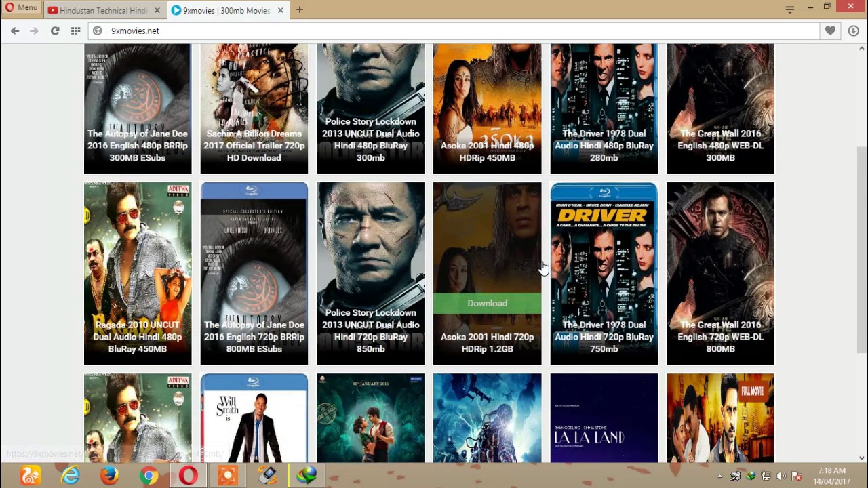The width and height of the screenshot is (868, 488).
Task: Open a new tab with plus button
Action: pos(299,10)
